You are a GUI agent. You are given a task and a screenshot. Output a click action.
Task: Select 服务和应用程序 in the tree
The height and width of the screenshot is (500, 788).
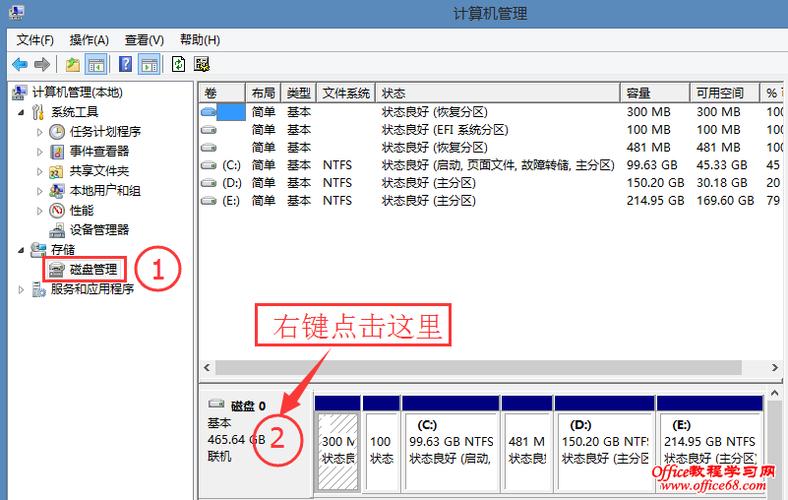(x=92, y=289)
